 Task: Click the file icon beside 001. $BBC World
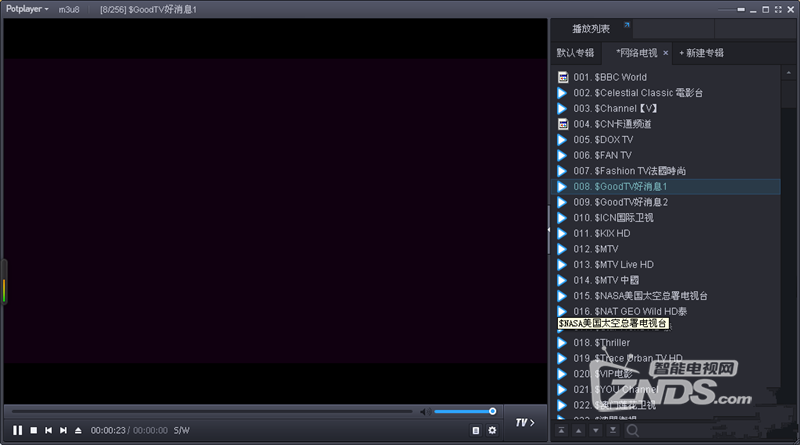click(x=563, y=77)
